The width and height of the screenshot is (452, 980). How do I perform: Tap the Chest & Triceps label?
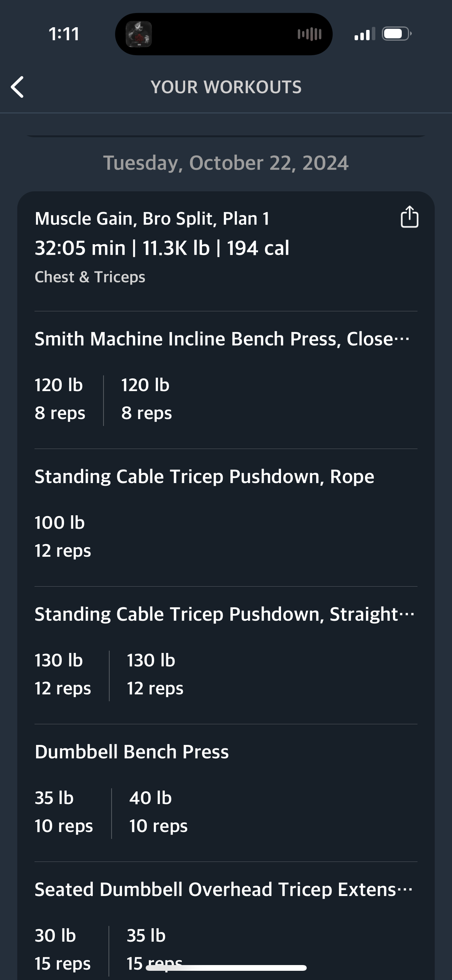pos(90,277)
